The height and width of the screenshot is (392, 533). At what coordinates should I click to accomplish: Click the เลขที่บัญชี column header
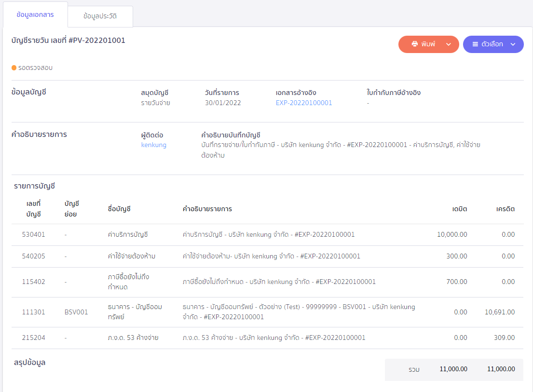coord(34,209)
